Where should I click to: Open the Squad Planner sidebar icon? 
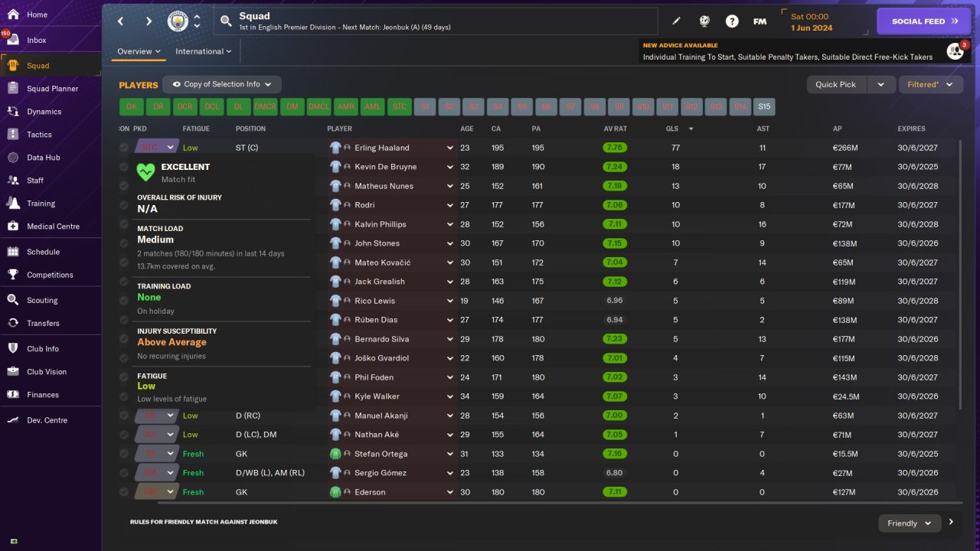coord(13,89)
